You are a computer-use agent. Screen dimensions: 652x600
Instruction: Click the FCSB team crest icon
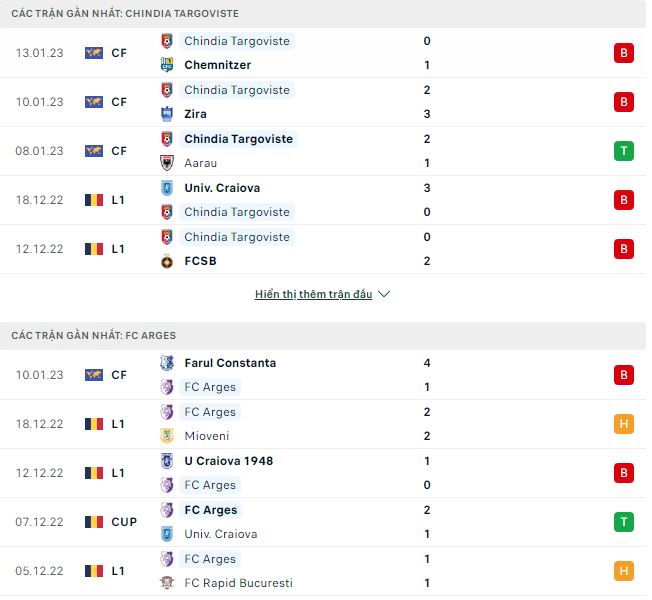pos(167,261)
